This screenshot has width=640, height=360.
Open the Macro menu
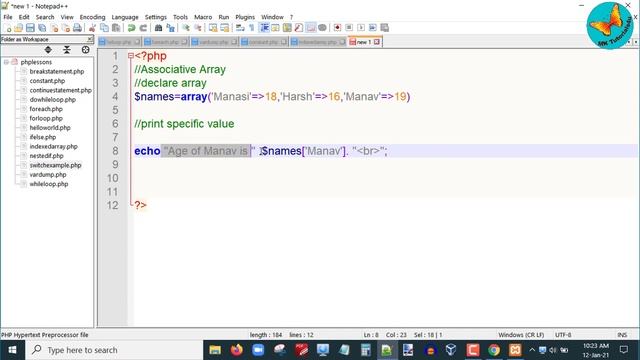point(203,17)
